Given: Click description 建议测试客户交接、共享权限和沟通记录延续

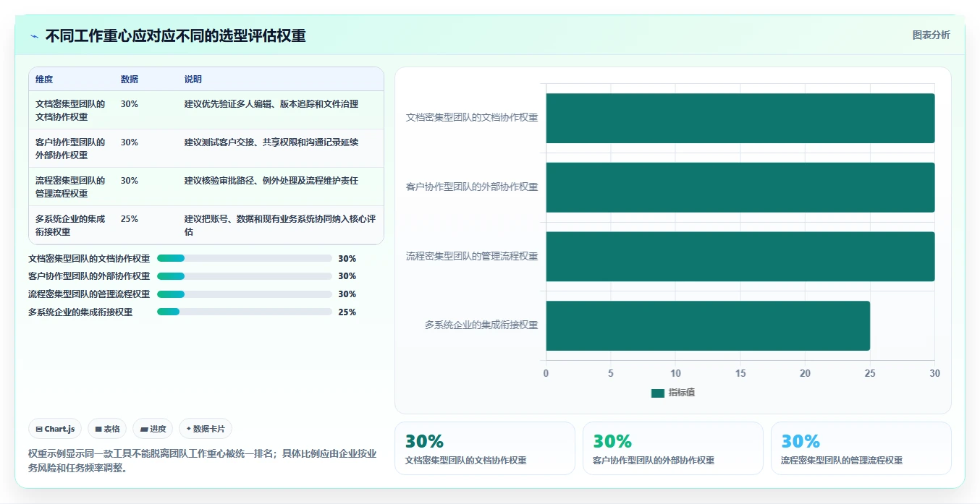Looking at the screenshot, I should click(271, 142).
